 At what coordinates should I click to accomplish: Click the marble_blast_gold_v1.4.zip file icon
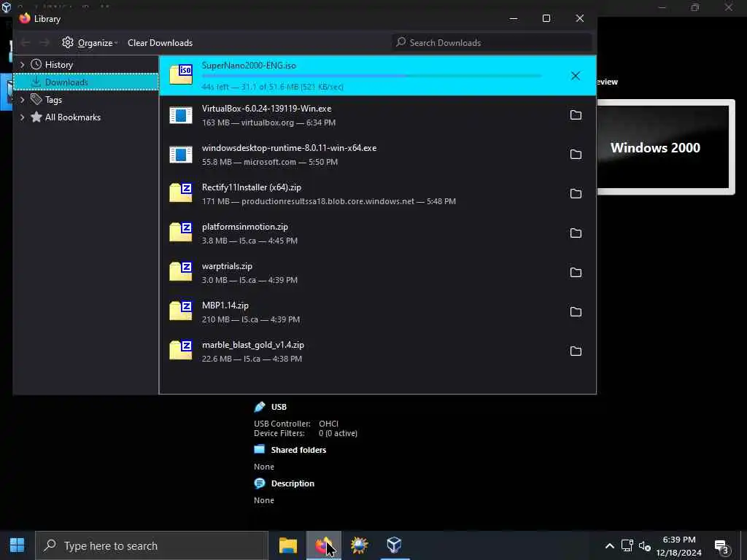click(181, 351)
